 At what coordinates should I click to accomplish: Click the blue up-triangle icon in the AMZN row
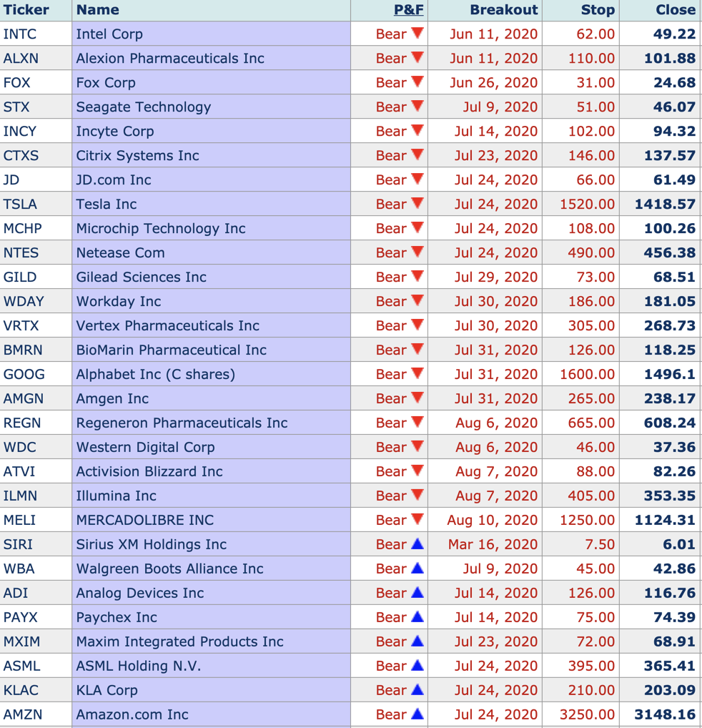point(417,714)
